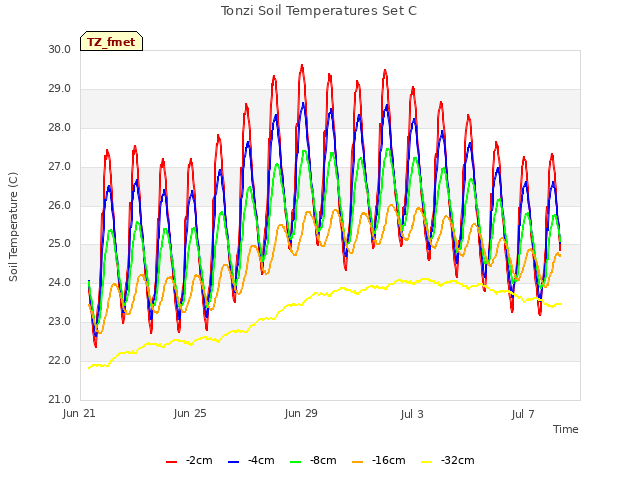Screen dimensions: 640x480
Task: Click the yellow -32cm legend swatch
Action: (x=427, y=462)
